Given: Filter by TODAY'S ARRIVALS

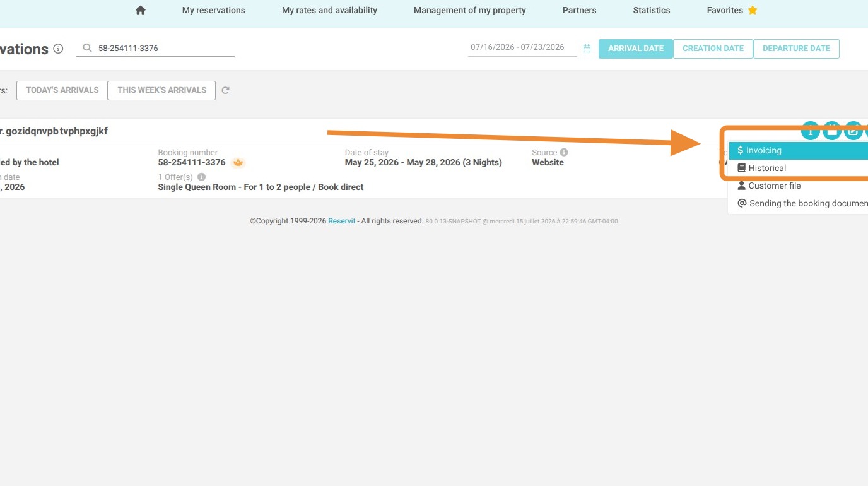Looking at the screenshot, I should click(62, 90).
